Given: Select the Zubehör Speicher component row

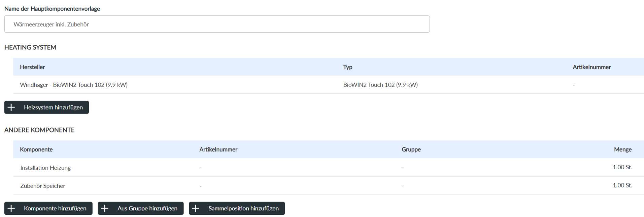Looking at the screenshot, I should click(43, 186).
